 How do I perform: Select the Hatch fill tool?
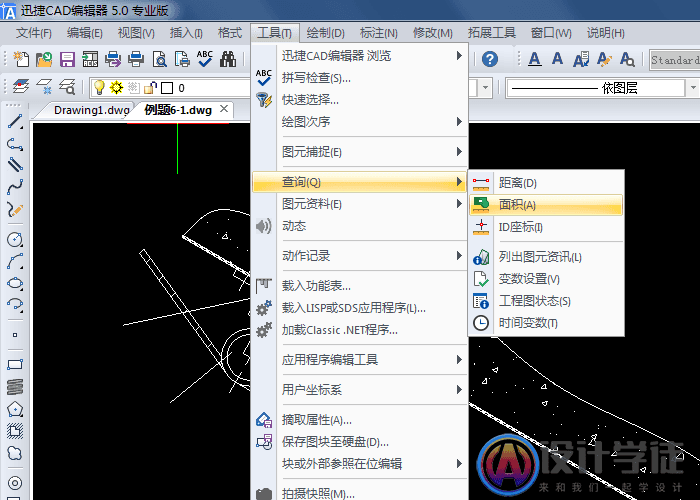[x=15, y=431]
